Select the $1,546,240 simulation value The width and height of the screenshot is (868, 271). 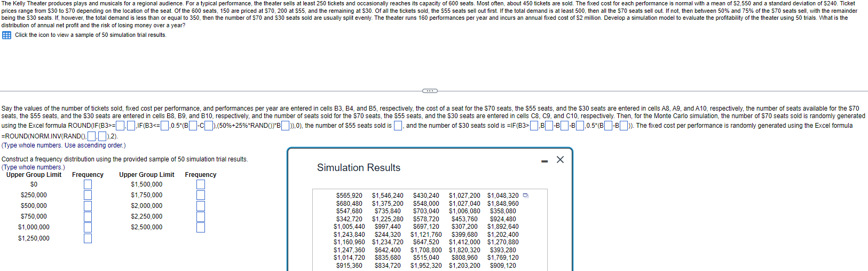click(x=388, y=196)
